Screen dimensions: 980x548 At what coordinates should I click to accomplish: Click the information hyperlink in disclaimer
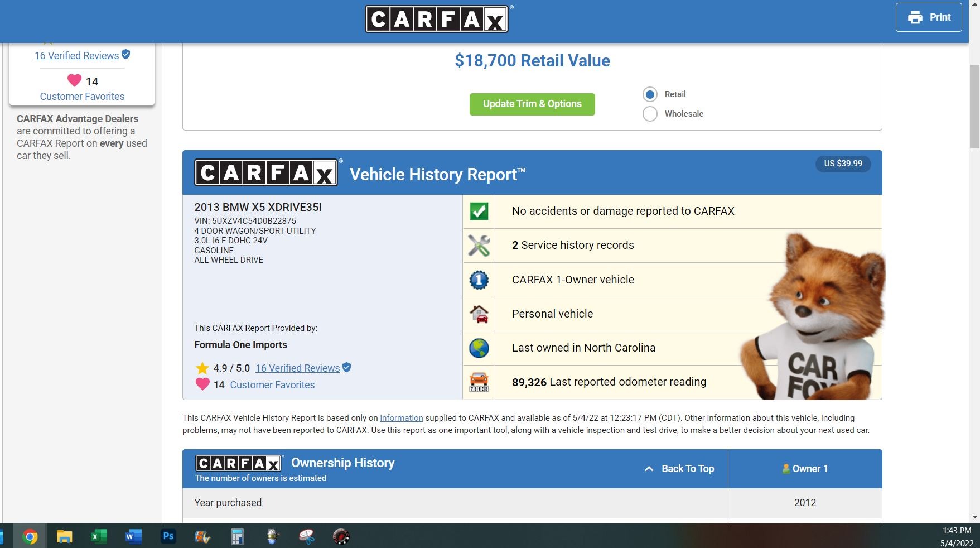401,418
